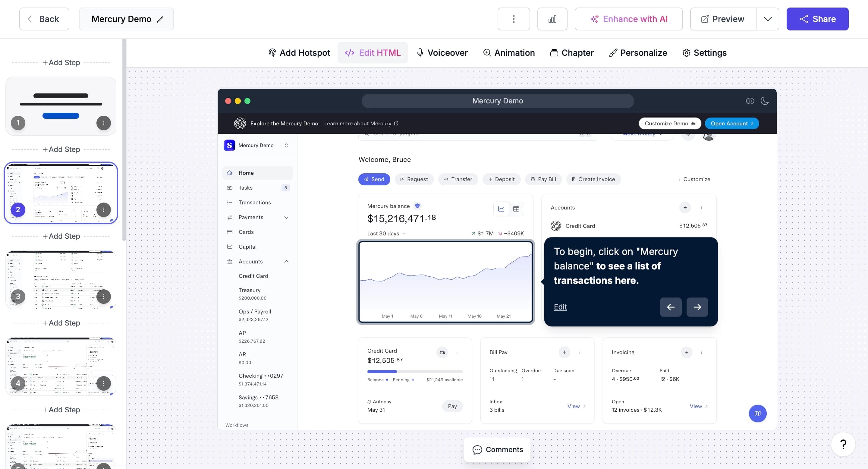The image size is (868, 469).
Task: Switch balance card to table view icon
Action: (516, 209)
